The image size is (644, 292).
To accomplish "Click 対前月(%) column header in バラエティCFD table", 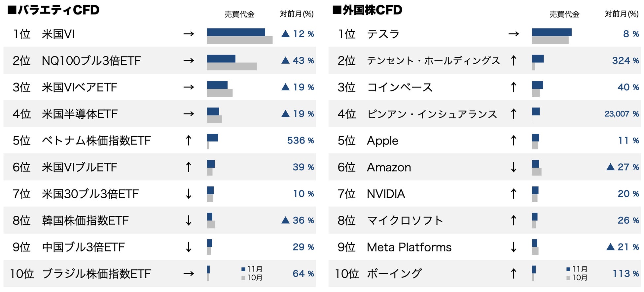I will [297, 14].
